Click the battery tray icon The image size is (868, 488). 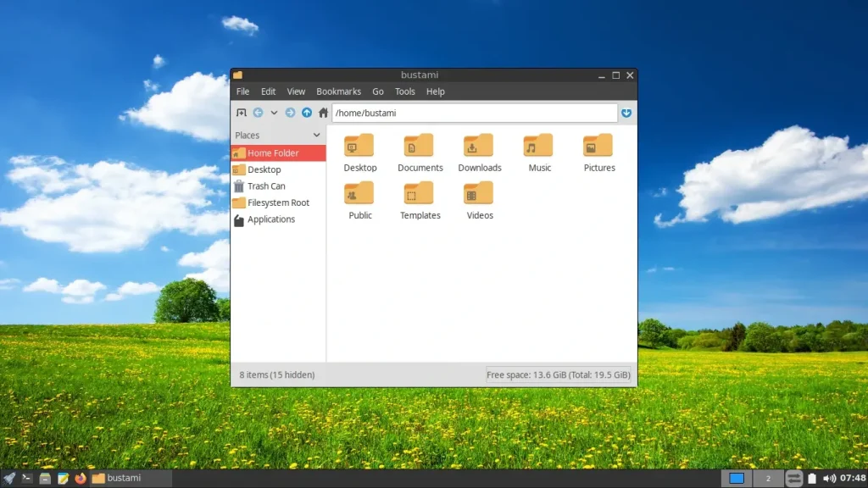click(812, 478)
